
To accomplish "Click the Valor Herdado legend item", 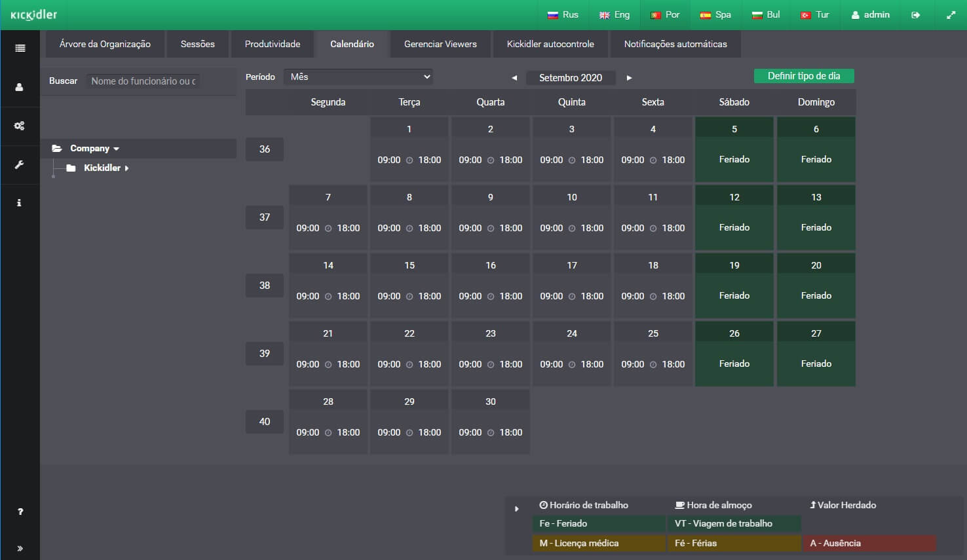I will coord(843,505).
